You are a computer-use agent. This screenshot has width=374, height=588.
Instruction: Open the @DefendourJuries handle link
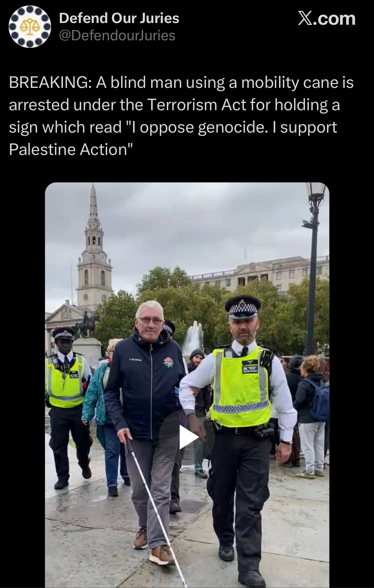click(x=117, y=35)
